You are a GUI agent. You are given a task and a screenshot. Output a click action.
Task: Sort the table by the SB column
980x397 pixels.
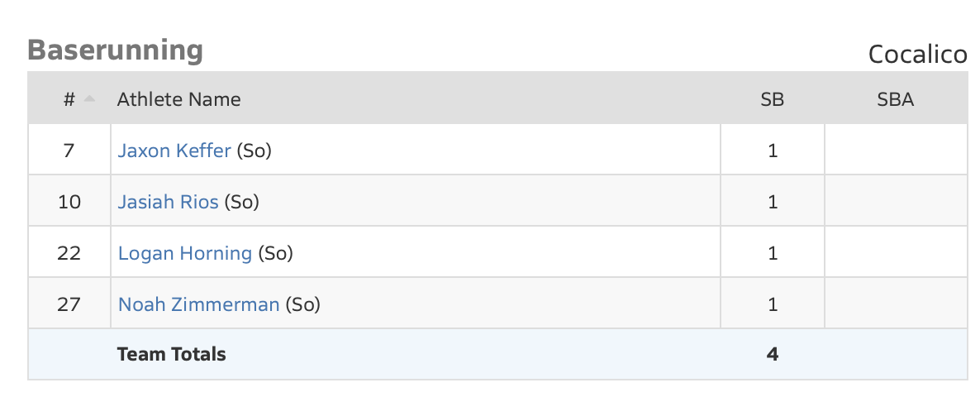772,100
